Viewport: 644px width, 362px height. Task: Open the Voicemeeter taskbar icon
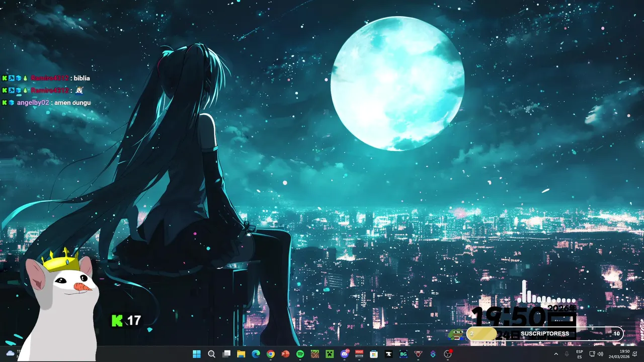tap(359, 354)
